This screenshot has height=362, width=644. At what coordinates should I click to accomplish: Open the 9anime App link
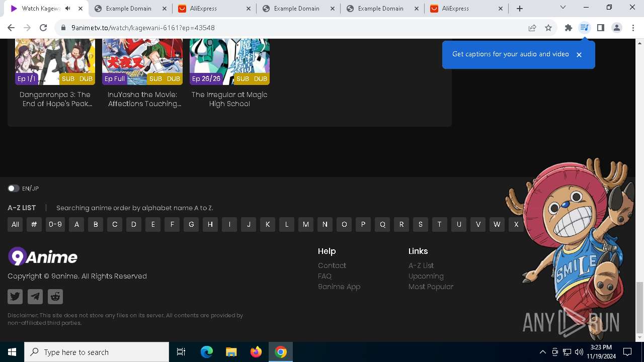click(x=339, y=287)
